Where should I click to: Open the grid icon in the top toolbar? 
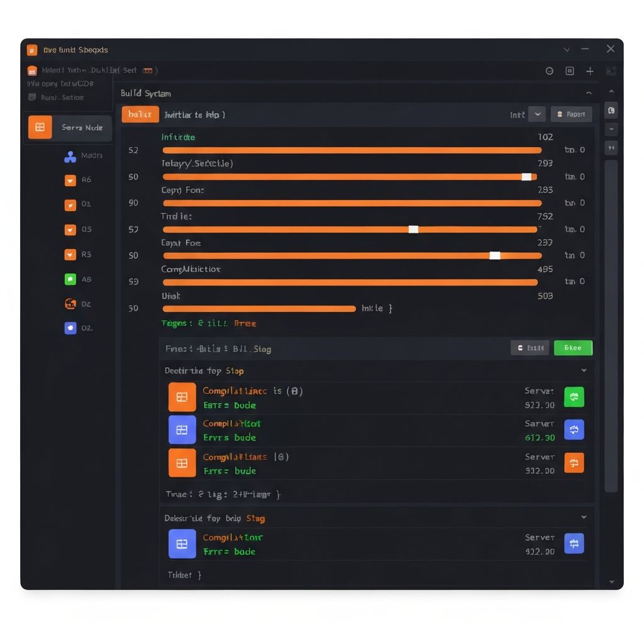click(569, 71)
